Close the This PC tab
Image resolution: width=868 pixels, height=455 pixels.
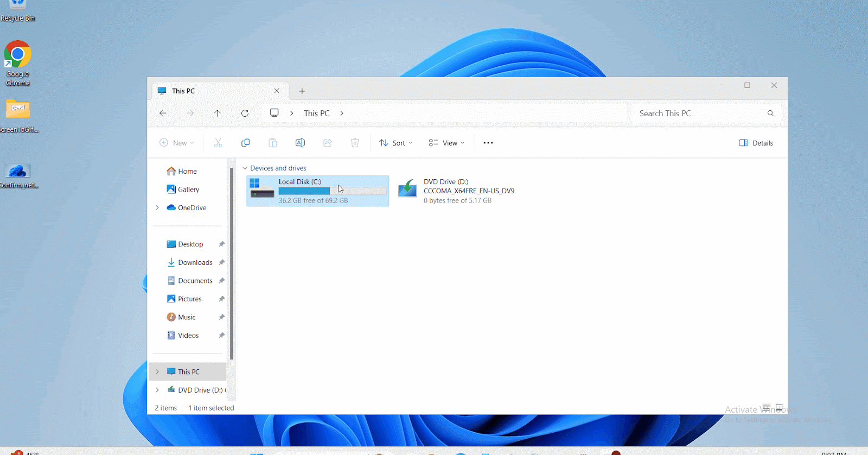pos(277,91)
